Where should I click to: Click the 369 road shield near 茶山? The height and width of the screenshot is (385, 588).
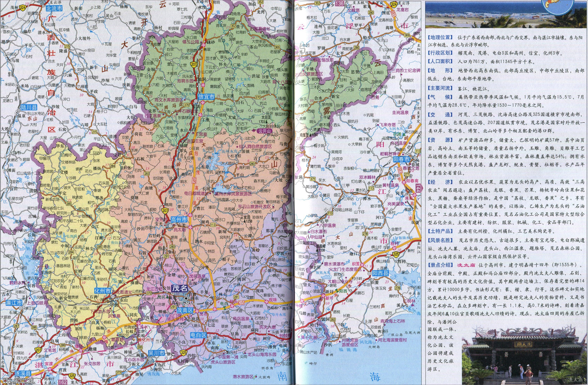277,47
